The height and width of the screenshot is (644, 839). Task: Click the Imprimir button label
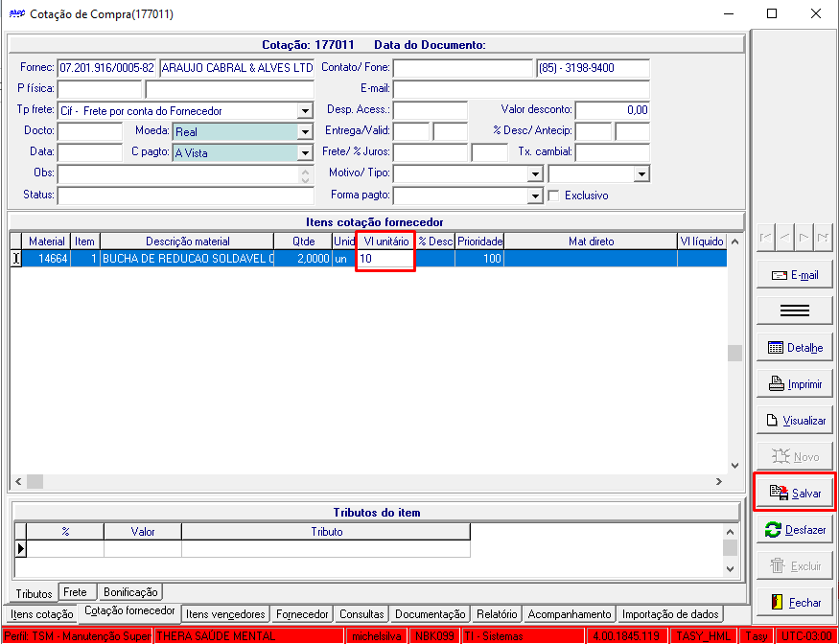pyautogui.click(x=804, y=384)
